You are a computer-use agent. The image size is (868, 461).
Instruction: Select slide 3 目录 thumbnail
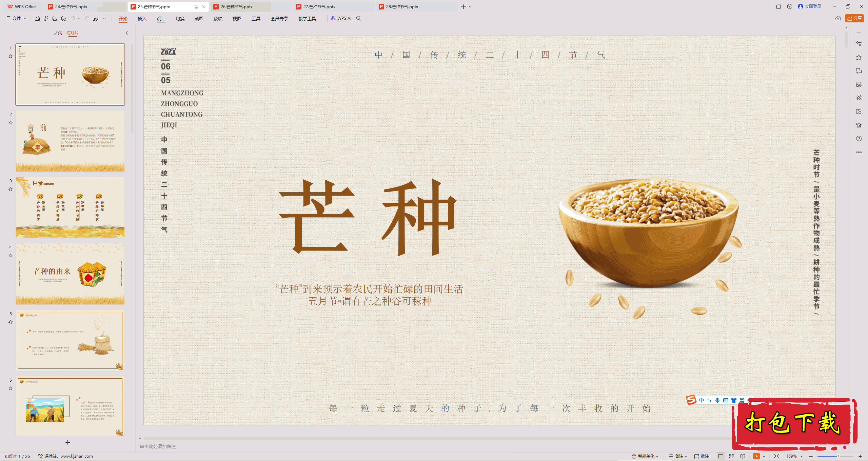coord(70,207)
